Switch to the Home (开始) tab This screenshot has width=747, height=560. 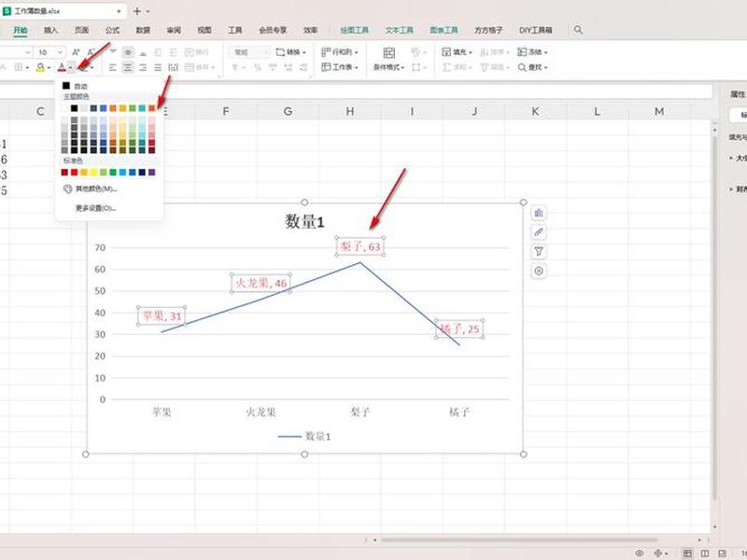pos(21,30)
